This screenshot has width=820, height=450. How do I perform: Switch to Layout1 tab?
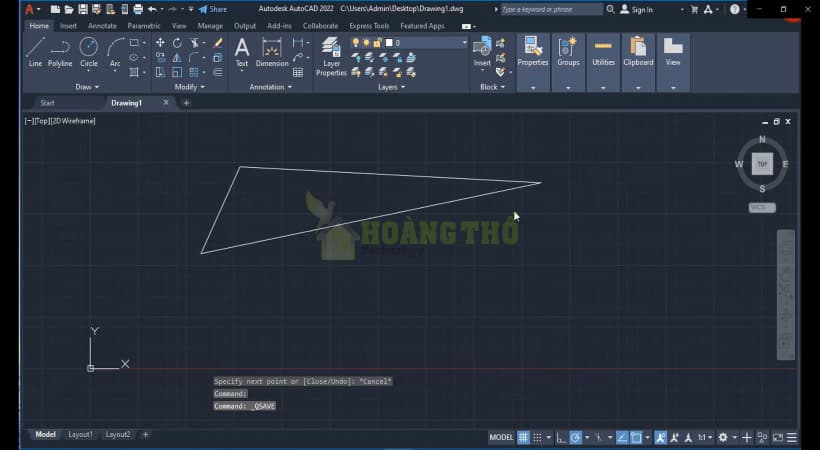(81, 434)
